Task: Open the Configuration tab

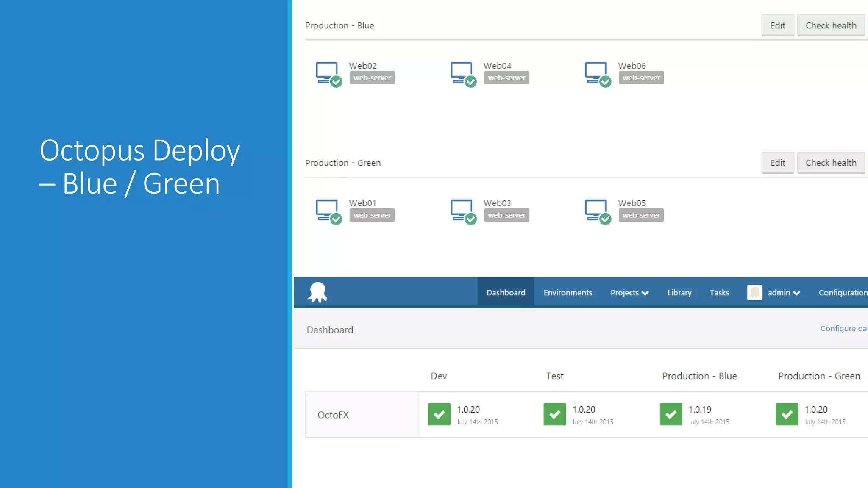Action: pos(843,292)
